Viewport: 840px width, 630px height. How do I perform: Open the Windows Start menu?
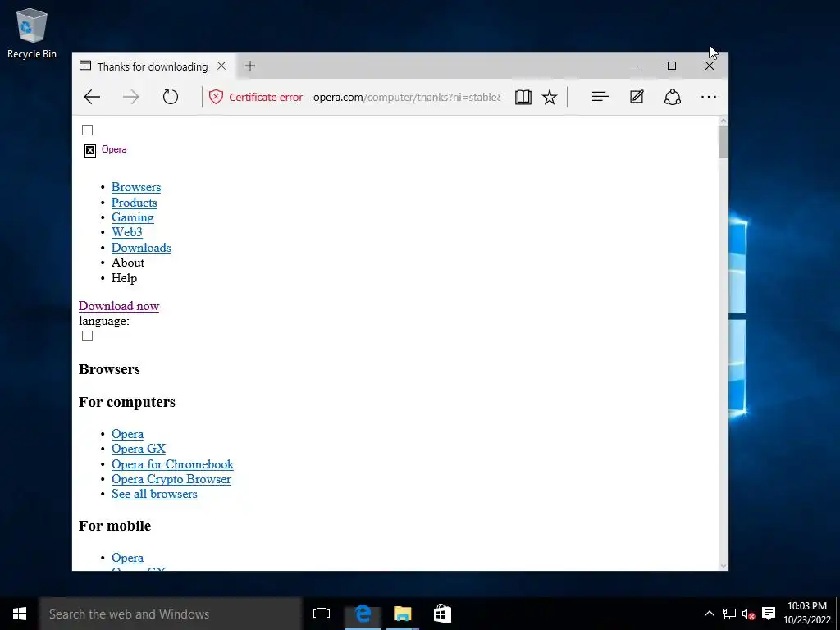click(x=20, y=614)
